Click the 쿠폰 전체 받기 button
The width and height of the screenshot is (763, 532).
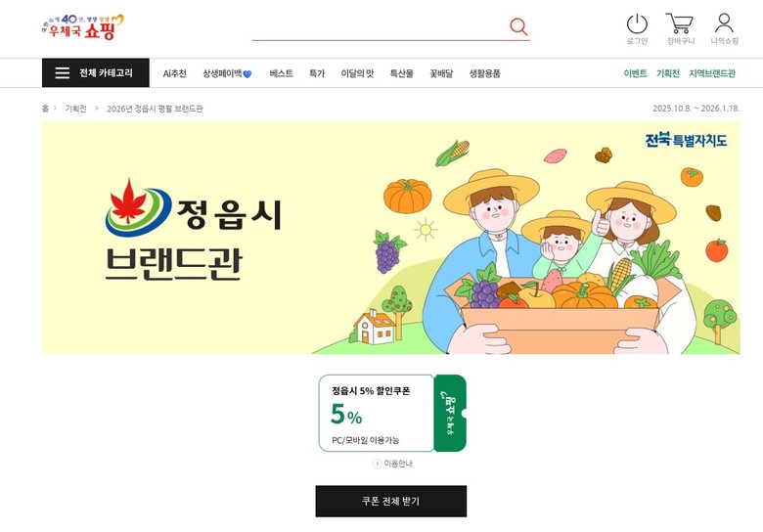pyautogui.click(x=390, y=501)
